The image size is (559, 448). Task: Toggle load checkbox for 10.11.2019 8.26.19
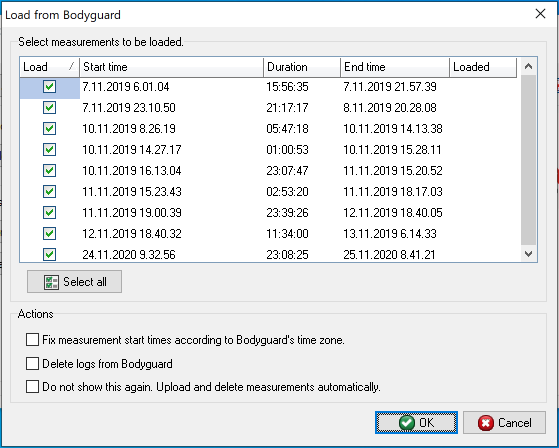(49, 129)
